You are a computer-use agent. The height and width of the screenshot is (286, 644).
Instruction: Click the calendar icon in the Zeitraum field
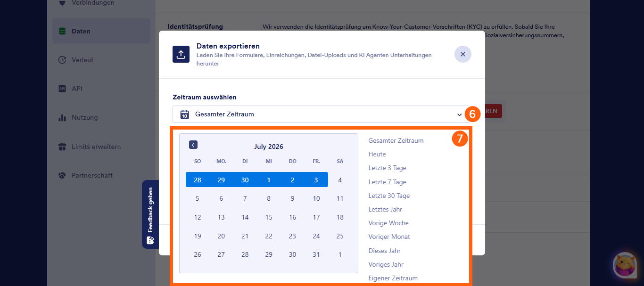point(185,114)
